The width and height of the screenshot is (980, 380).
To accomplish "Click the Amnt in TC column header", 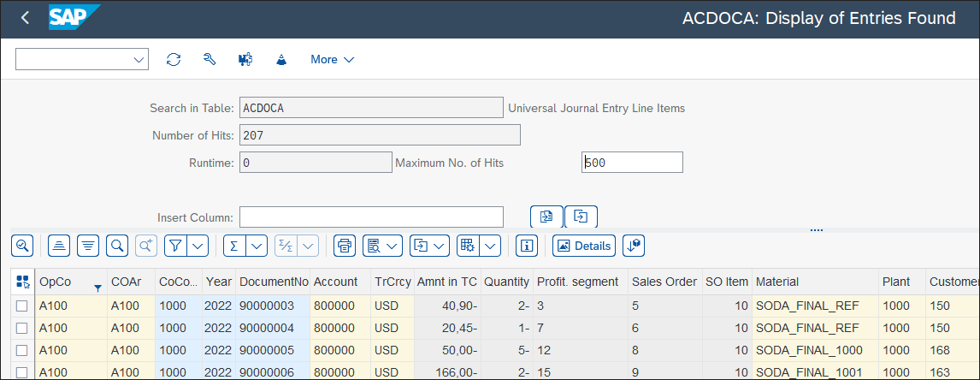I will coord(447,282).
